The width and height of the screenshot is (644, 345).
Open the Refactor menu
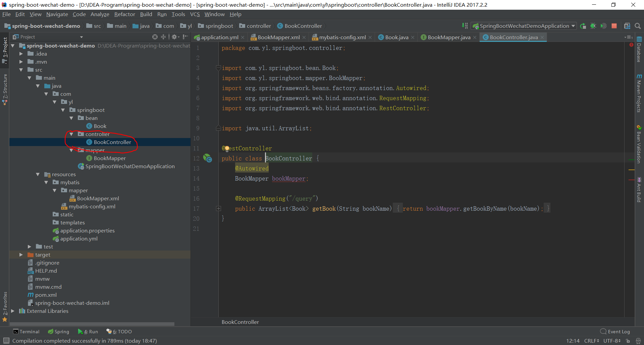point(124,14)
